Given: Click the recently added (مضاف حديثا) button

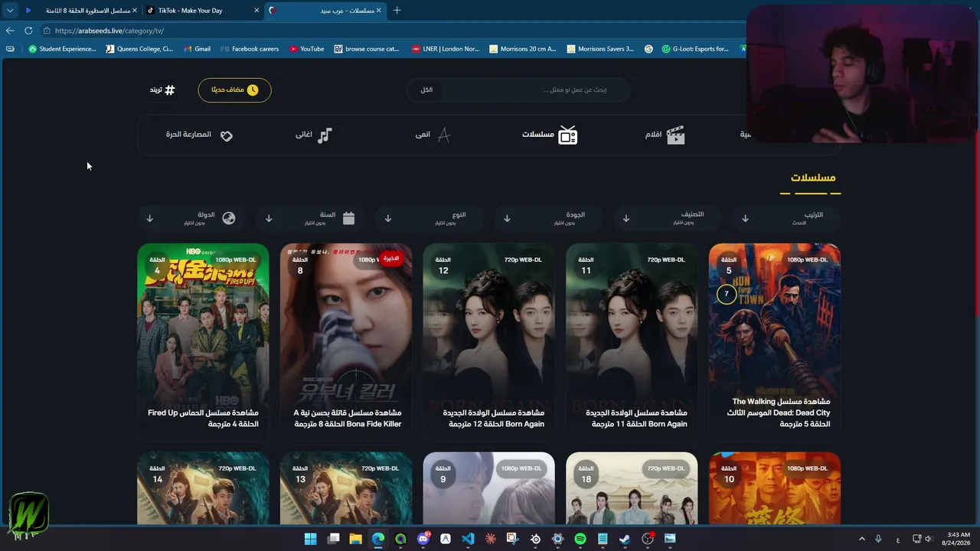Looking at the screenshot, I should click(x=234, y=90).
